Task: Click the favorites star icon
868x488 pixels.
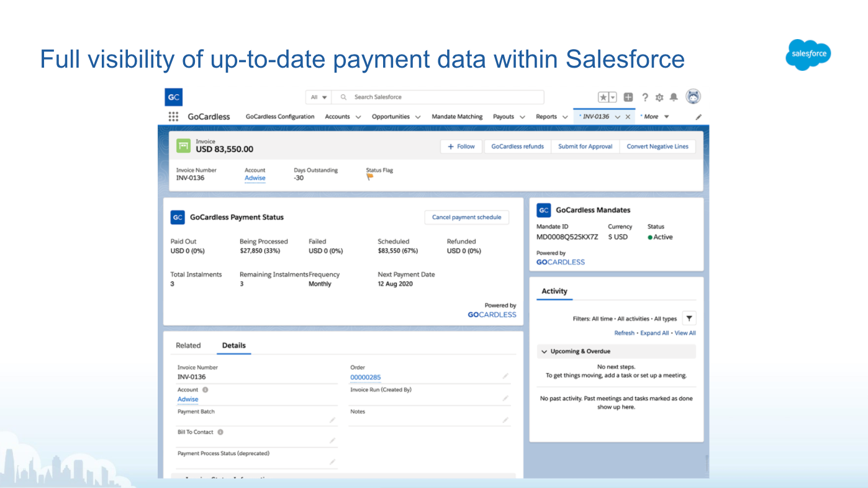Action: point(603,97)
